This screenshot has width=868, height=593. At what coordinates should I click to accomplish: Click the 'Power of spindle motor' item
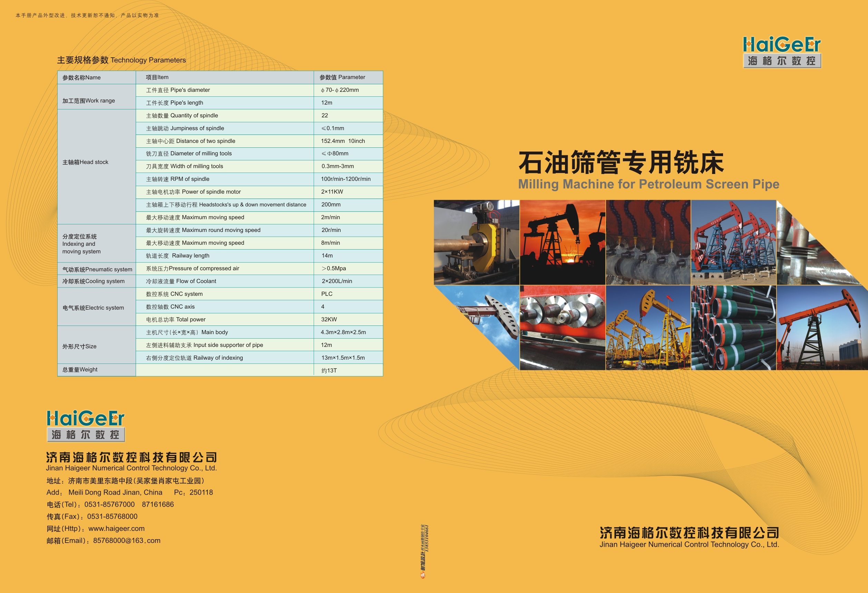[225, 192]
